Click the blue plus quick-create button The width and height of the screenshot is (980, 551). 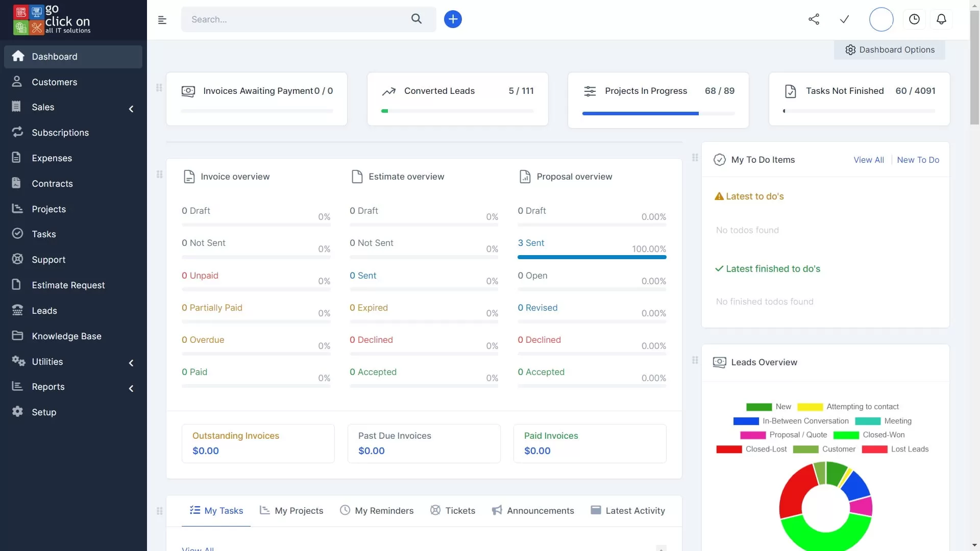[453, 19]
